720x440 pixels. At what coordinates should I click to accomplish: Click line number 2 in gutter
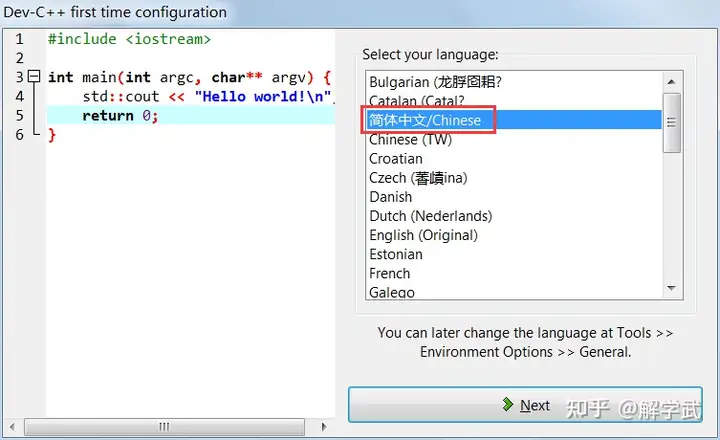pyautogui.click(x=19, y=58)
